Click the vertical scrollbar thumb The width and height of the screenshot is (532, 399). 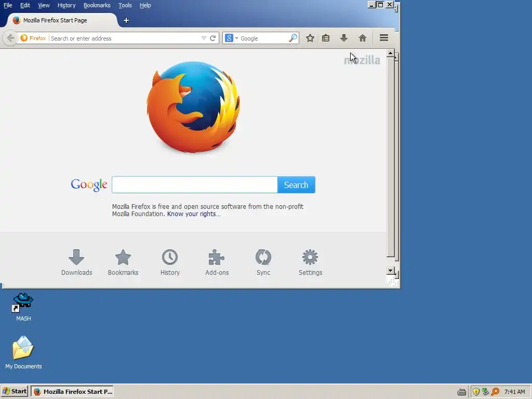(391, 157)
